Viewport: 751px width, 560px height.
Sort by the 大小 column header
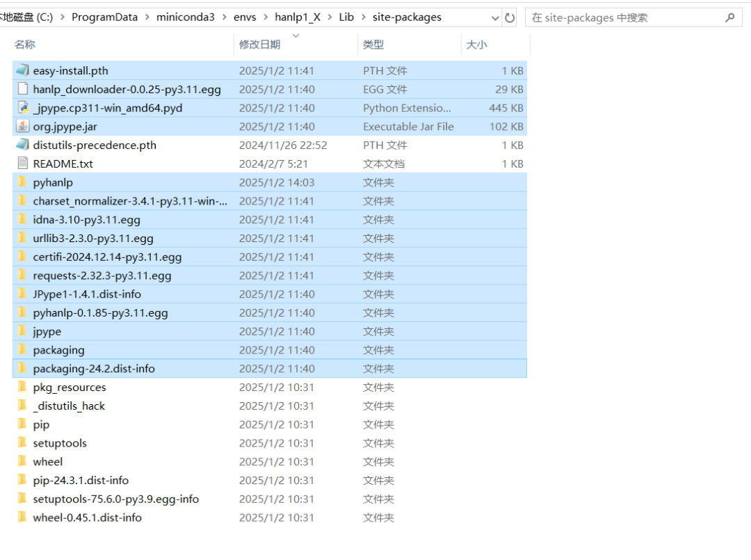[476, 45]
